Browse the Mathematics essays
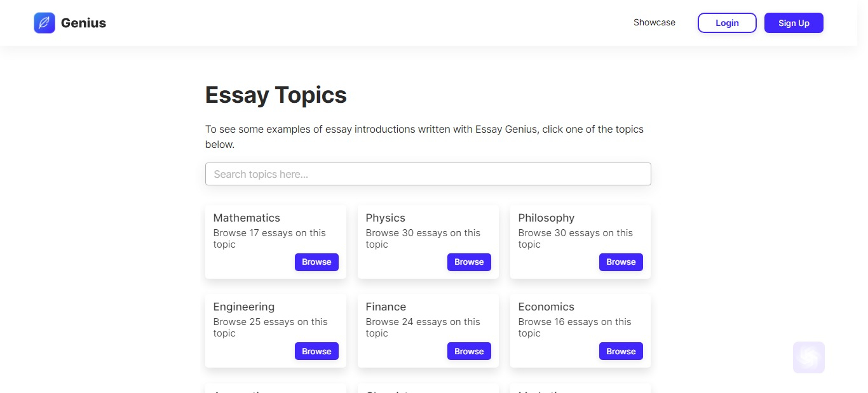This screenshot has height=393, width=868. [316, 262]
